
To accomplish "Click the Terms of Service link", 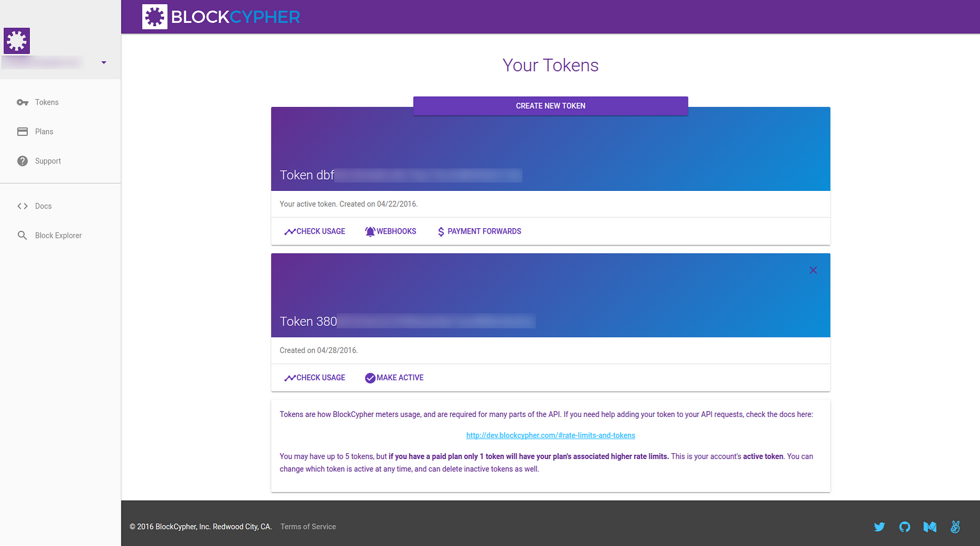I will [x=308, y=527].
